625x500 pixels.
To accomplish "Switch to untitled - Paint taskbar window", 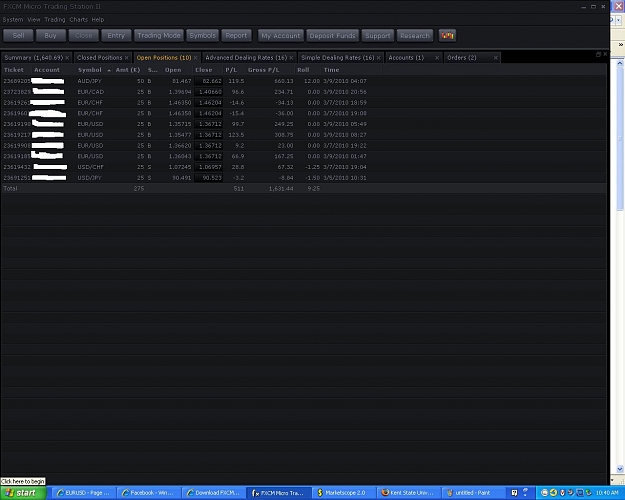I will pos(473,493).
